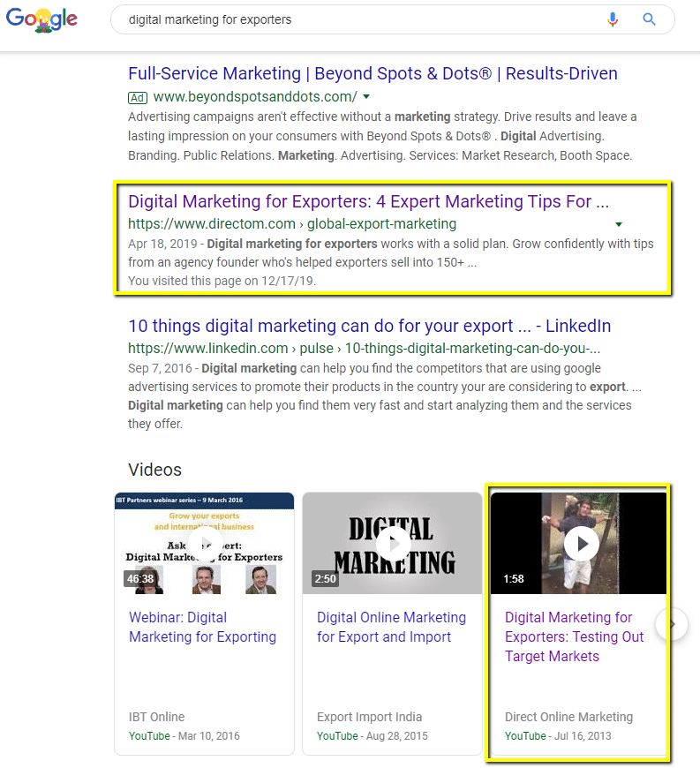Image resolution: width=700 pixels, height=768 pixels.
Task: Play the IBT Partners webinar video thumbnail
Action: 204,543
